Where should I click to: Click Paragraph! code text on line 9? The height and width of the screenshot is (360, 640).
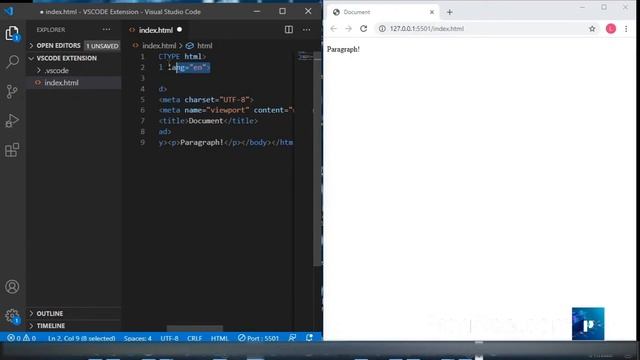202,142
